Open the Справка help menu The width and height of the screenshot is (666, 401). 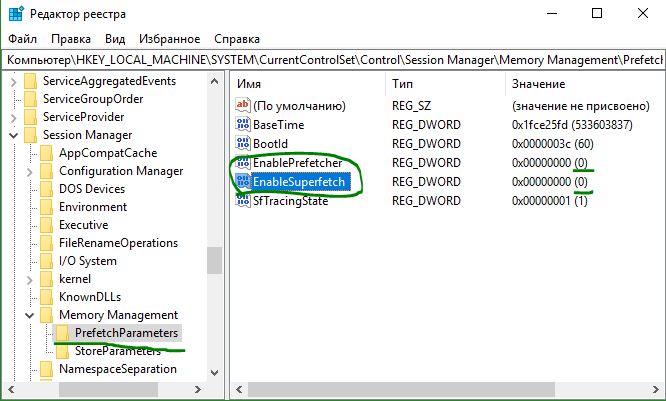(236, 38)
